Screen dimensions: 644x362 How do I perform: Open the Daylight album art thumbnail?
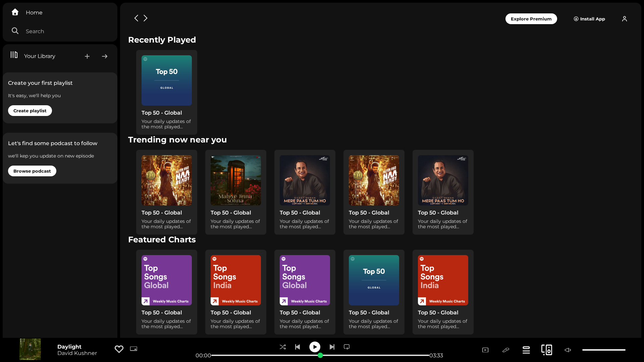coord(30,349)
